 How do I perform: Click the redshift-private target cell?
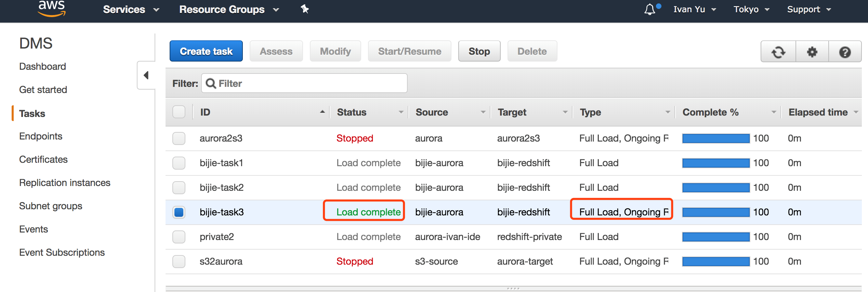pyautogui.click(x=529, y=237)
